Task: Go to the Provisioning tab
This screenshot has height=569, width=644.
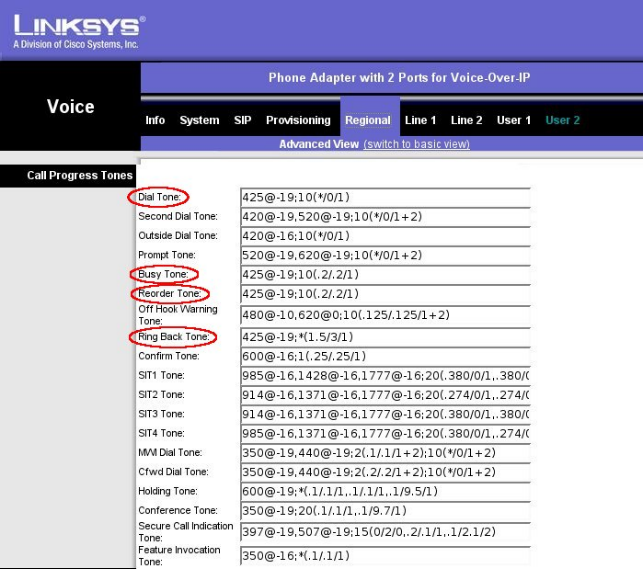Action: (x=298, y=120)
